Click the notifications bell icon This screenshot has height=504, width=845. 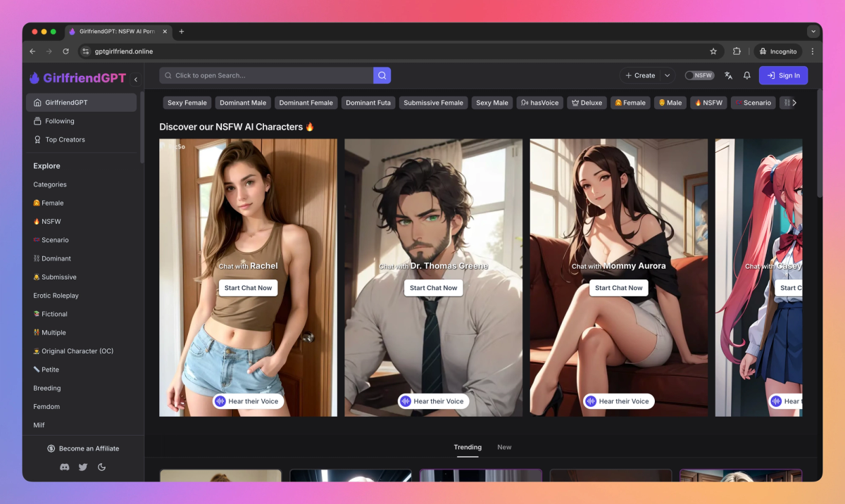(746, 75)
